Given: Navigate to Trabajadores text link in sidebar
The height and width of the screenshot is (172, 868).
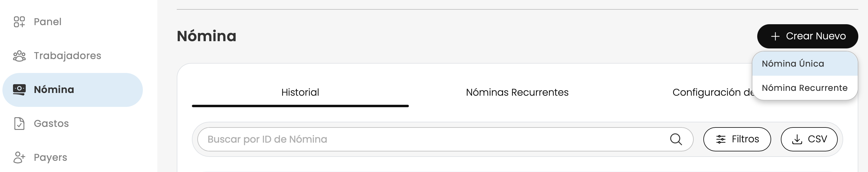Looking at the screenshot, I should pyautogui.click(x=67, y=56).
